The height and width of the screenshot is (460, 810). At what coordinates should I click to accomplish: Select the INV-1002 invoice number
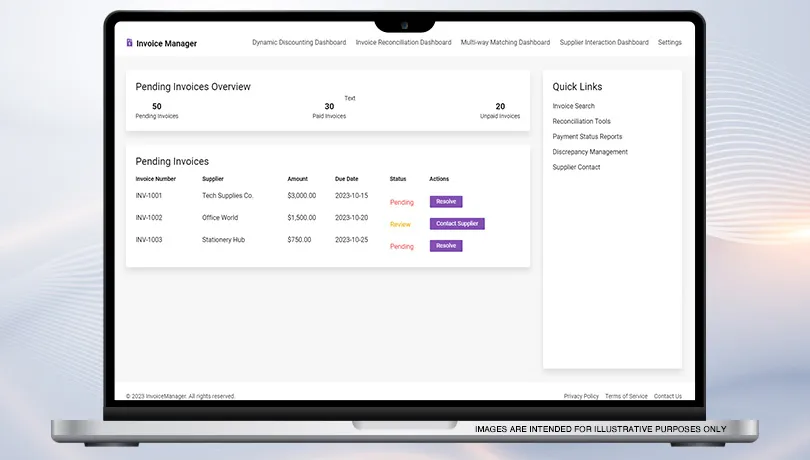click(149, 218)
